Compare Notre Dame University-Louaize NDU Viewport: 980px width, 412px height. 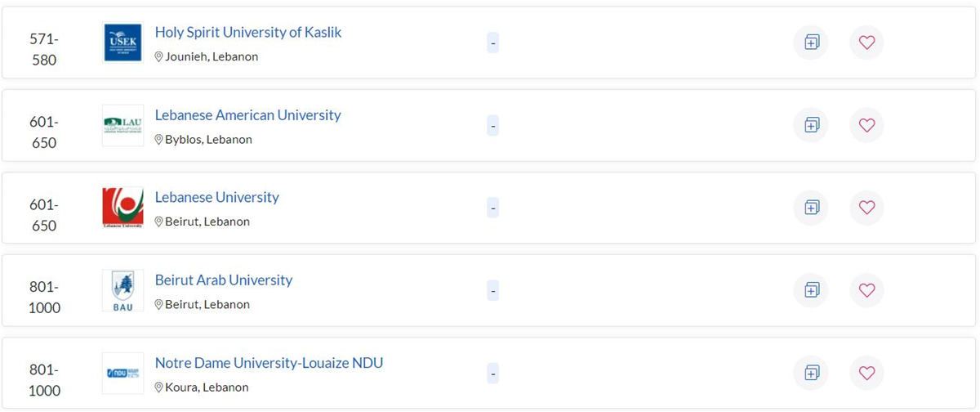(811, 373)
